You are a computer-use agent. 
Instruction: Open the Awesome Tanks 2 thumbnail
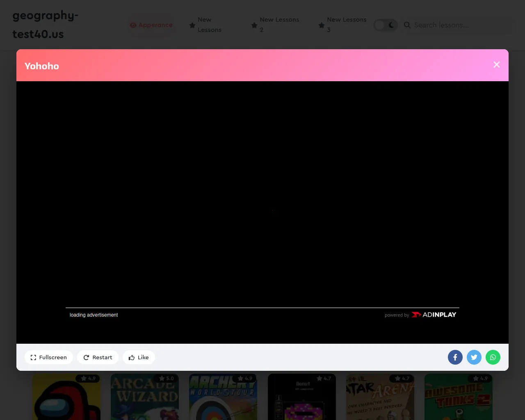459,397
